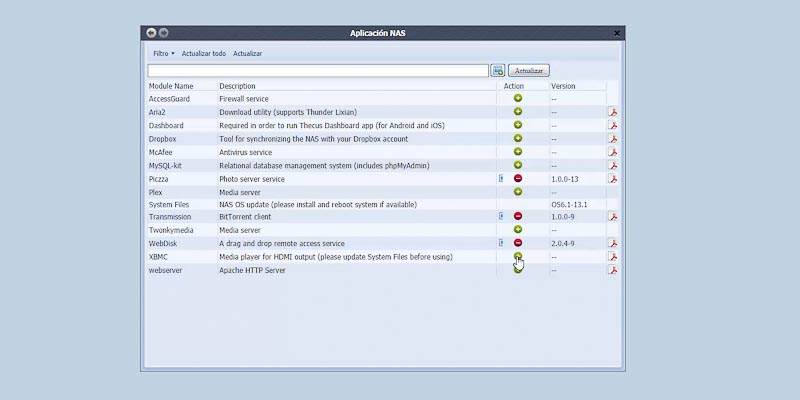The width and height of the screenshot is (800, 400).
Task: Click the 'BitTorrent client' description
Action: click(245, 217)
